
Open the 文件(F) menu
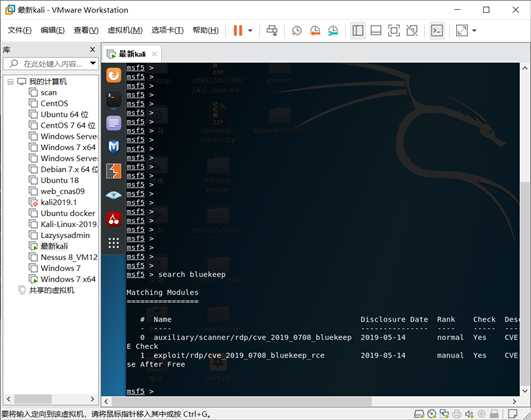[19, 30]
